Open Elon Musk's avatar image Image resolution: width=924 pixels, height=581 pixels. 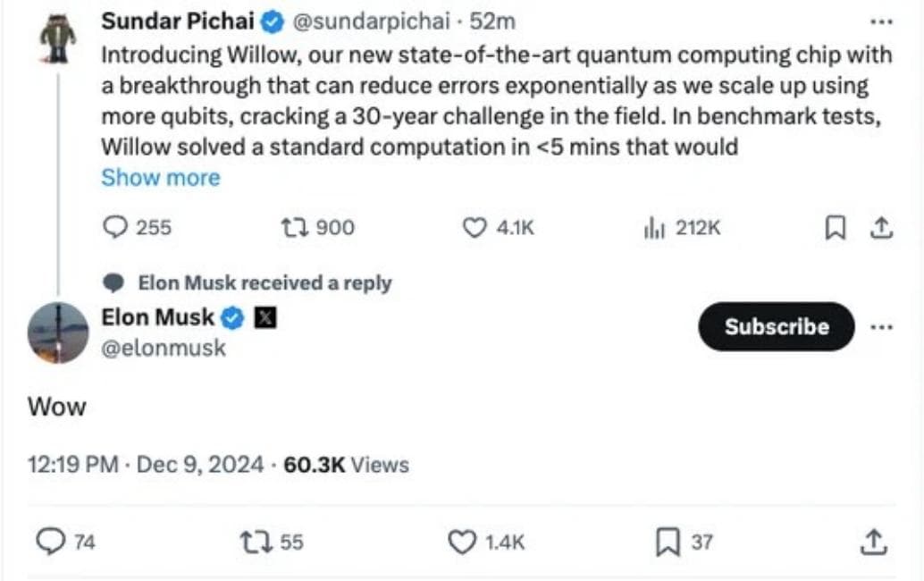pos(58,332)
